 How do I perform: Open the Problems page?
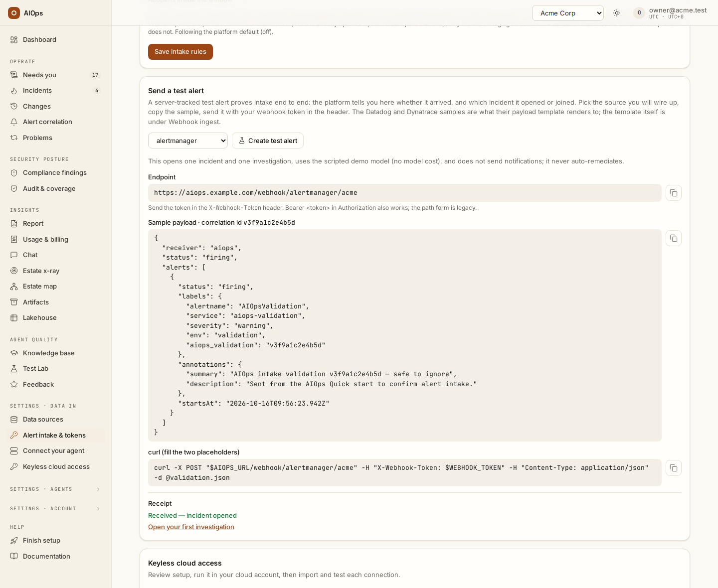point(55,138)
